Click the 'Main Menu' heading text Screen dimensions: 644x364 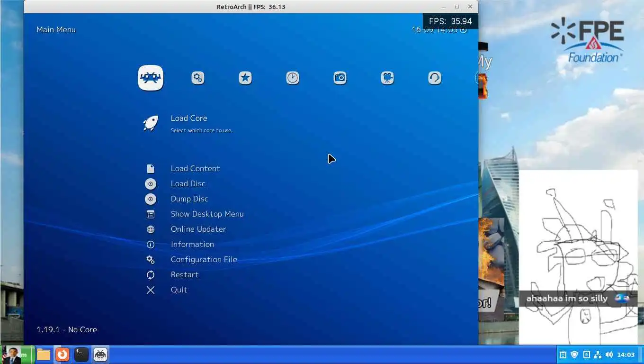[x=56, y=29]
